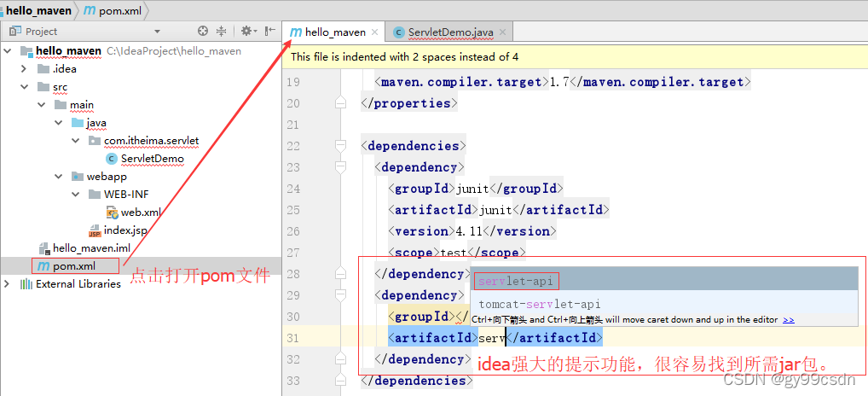
Task: Select the src folder icon
Action: click(x=43, y=87)
